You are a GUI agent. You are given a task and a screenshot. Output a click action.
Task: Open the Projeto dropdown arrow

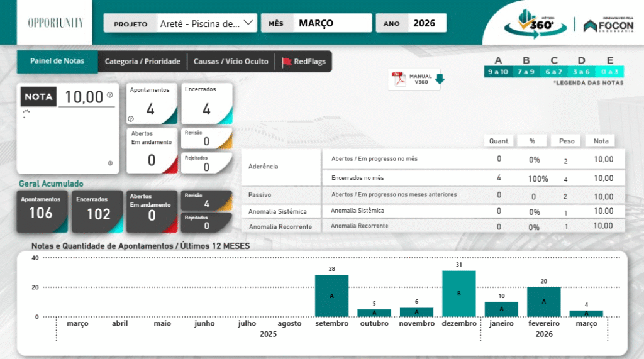(248, 23)
